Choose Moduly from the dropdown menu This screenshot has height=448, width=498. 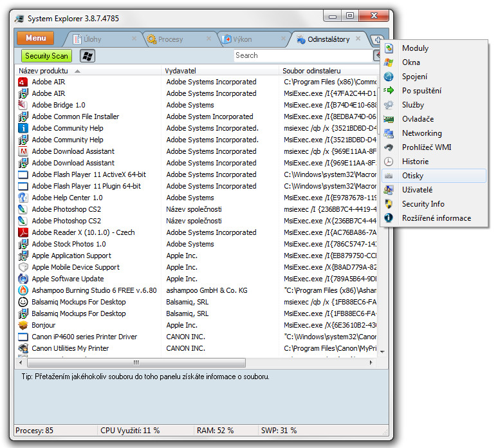(434, 48)
